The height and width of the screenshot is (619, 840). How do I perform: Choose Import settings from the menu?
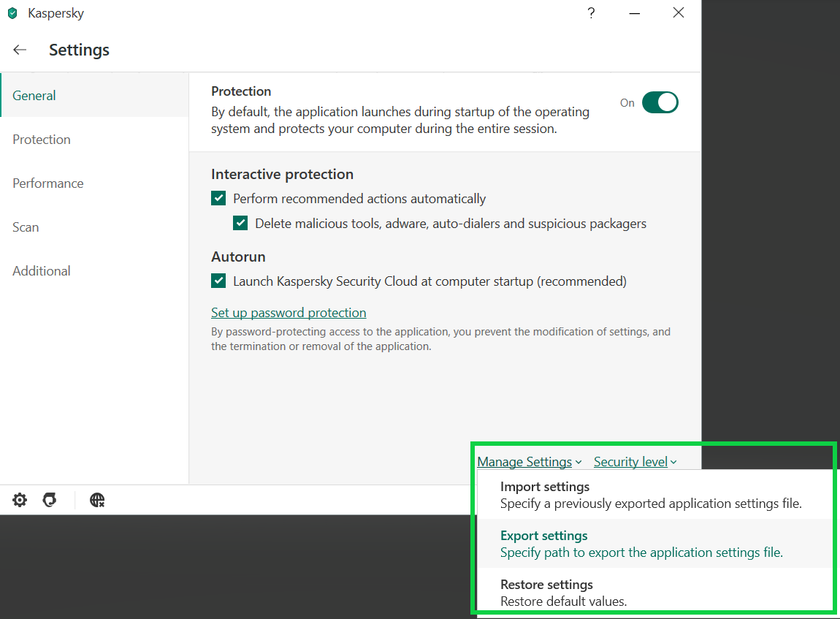click(x=544, y=487)
